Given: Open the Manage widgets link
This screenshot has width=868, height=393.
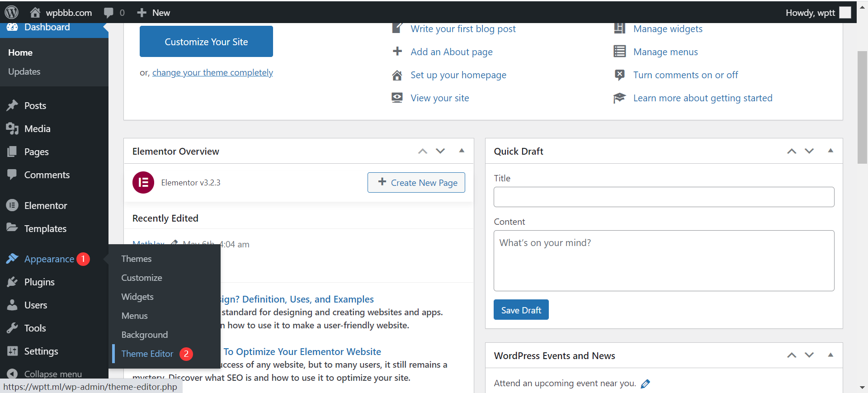Looking at the screenshot, I should coord(668,28).
